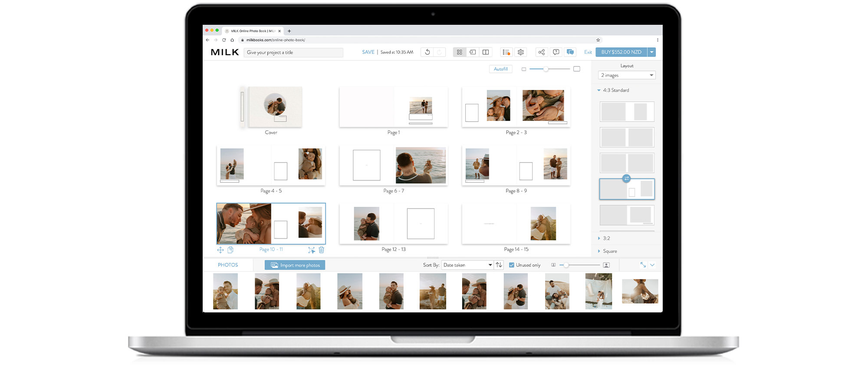Choose the third layout template thumbnail
The height and width of the screenshot is (365, 868).
(627, 163)
